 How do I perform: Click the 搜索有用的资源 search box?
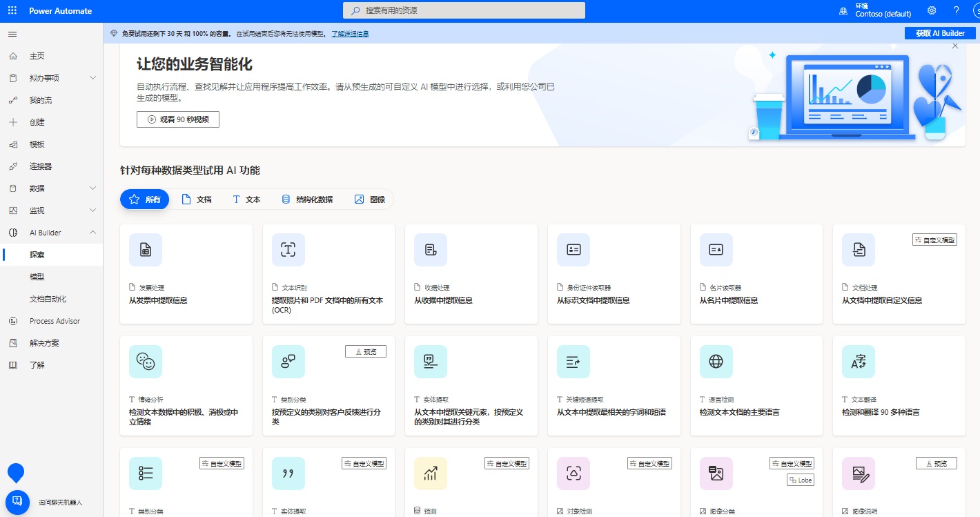coord(464,10)
